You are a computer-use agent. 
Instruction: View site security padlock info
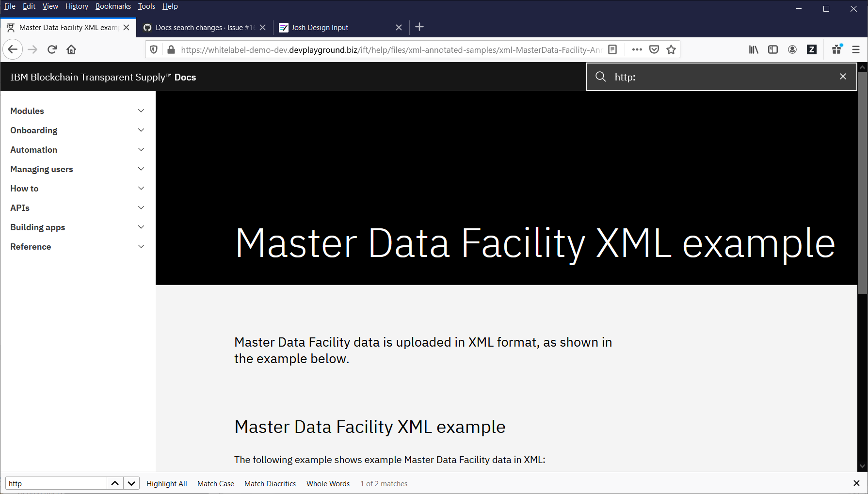pos(171,49)
